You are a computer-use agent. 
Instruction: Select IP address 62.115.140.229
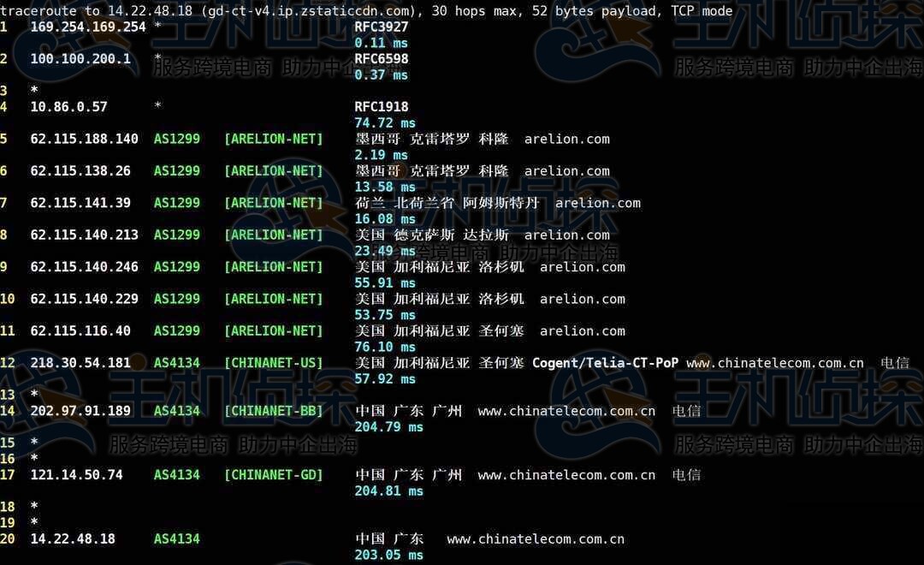tap(84, 299)
